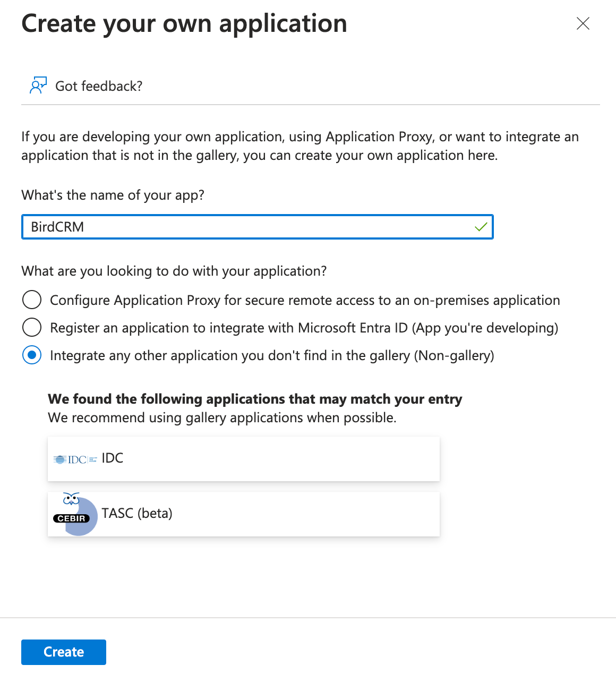Open the TASC (beta) suggested application name

click(137, 514)
